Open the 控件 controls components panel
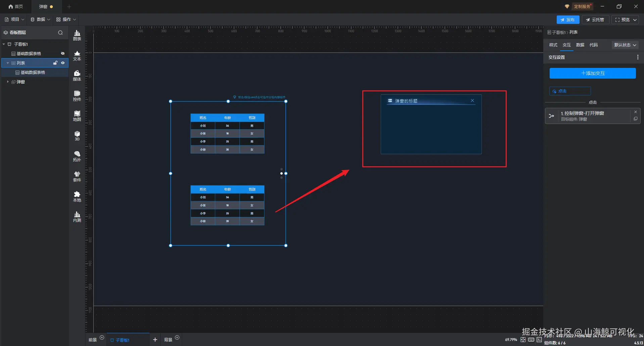Screen dimensions: 644x346 tap(77, 96)
